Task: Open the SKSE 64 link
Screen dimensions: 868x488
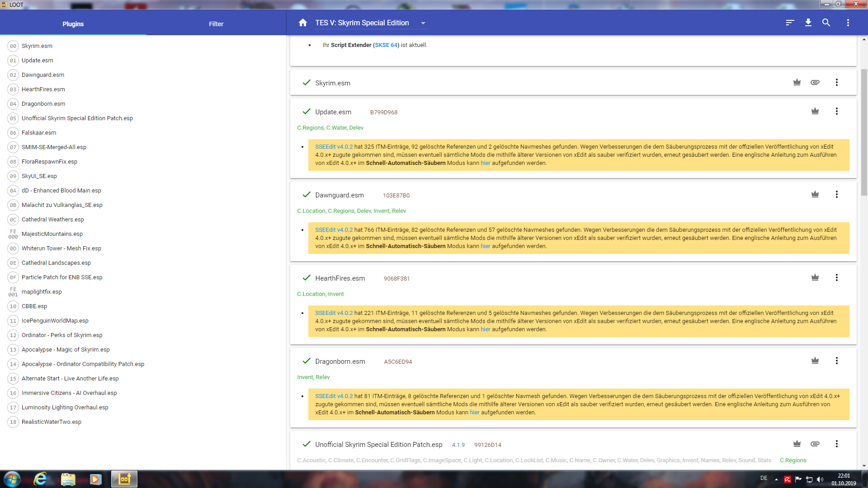Action: pyautogui.click(x=386, y=45)
